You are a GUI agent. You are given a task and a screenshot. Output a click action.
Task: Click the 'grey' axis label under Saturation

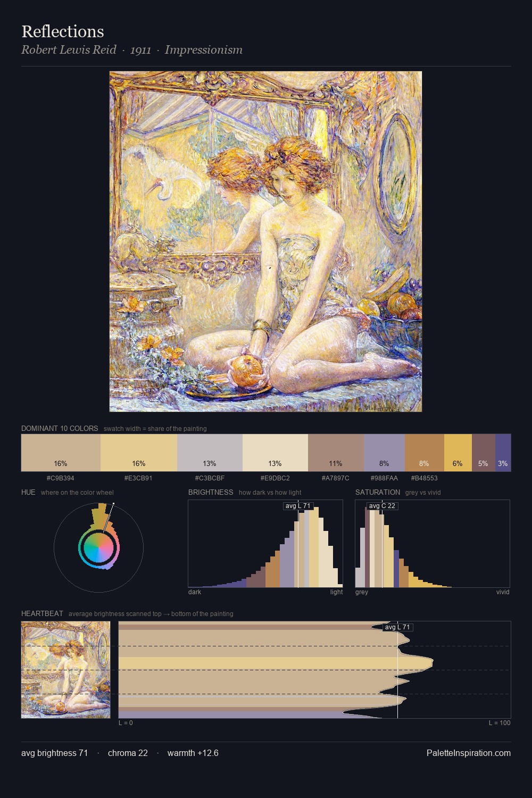362,592
